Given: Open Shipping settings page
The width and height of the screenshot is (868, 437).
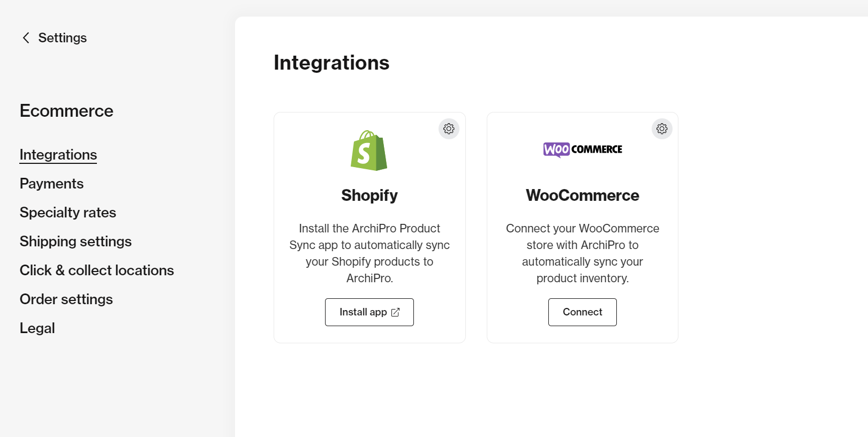Looking at the screenshot, I should point(76,242).
